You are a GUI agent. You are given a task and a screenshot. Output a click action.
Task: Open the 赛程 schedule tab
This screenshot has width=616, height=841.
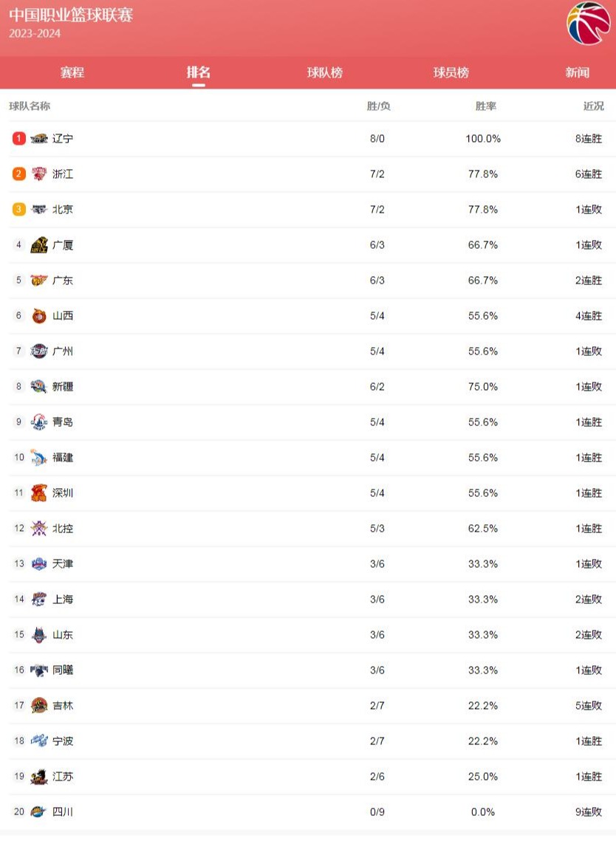click(72, 72)
